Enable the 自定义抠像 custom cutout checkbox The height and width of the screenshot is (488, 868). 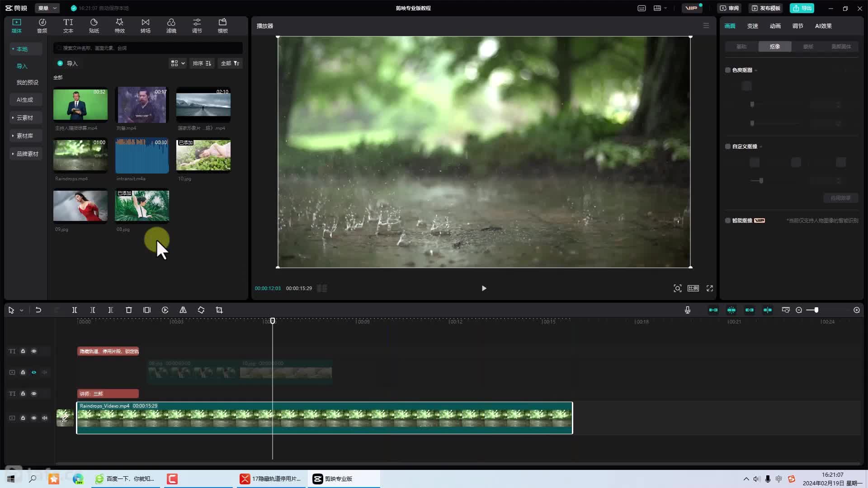tap(728, 146)
